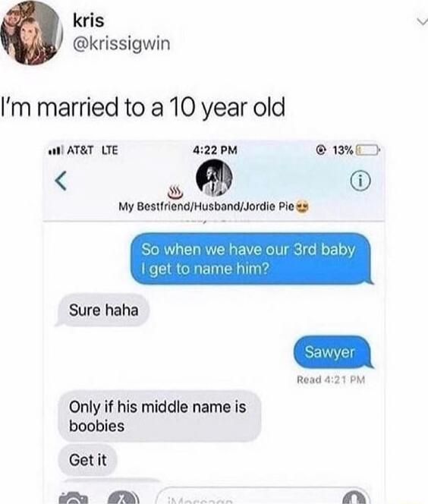Open the Jordie Pie contact avatar
The width and height of the screenshot is (428, 504).
(x=214, y=178)
